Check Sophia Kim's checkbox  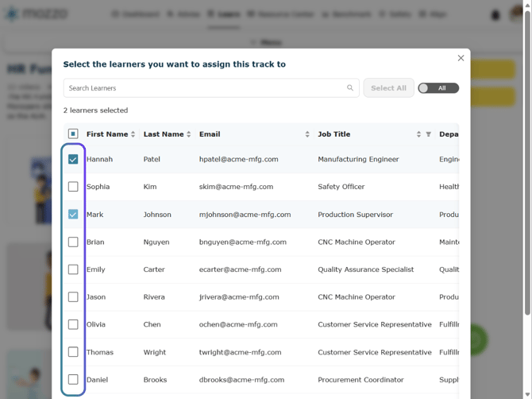73,187
